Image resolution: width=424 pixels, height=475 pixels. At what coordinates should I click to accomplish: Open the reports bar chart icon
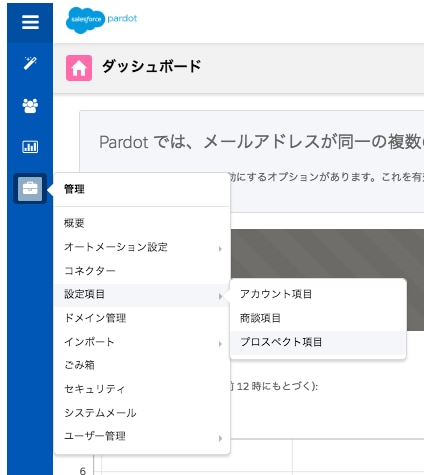(30, 147)
